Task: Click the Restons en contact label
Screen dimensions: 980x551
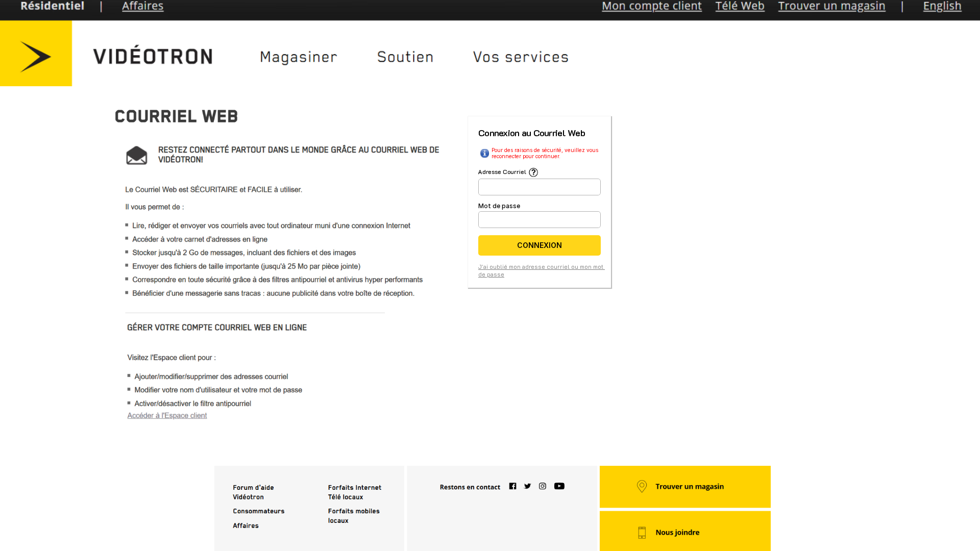Action: tap(470, 487)
